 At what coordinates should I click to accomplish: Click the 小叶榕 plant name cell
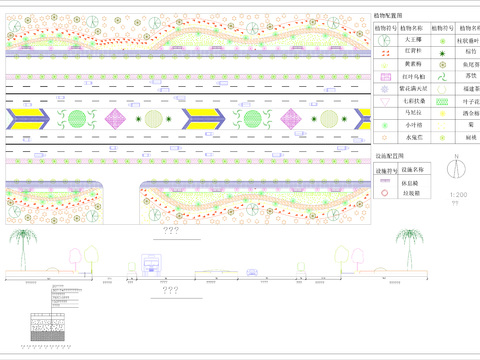point(414,125)
